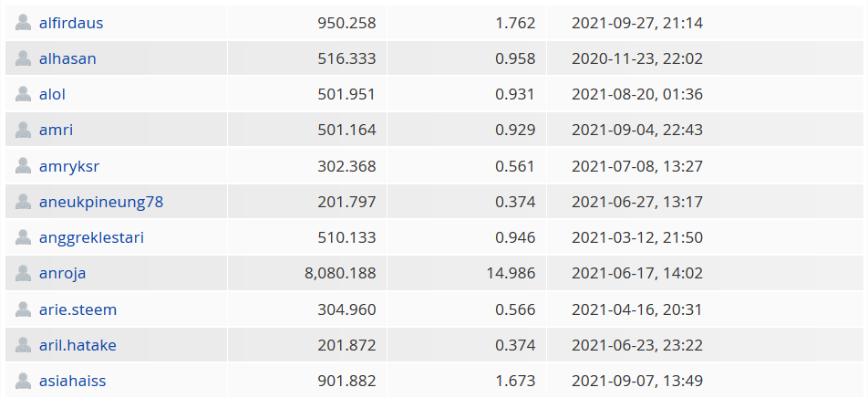
Task: Click the avatar icon beside alfirdaus
Action: click(x=24, y=23)
